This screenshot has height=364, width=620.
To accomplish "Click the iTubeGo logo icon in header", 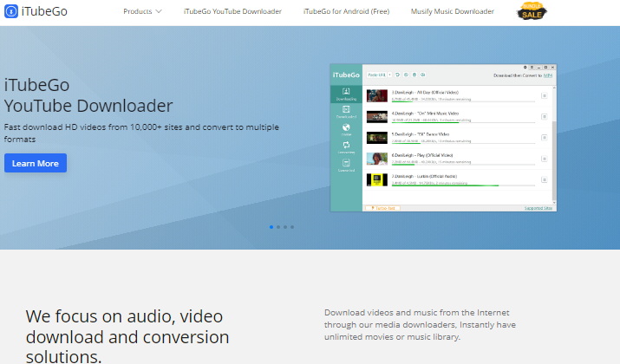I will point(11,11).
